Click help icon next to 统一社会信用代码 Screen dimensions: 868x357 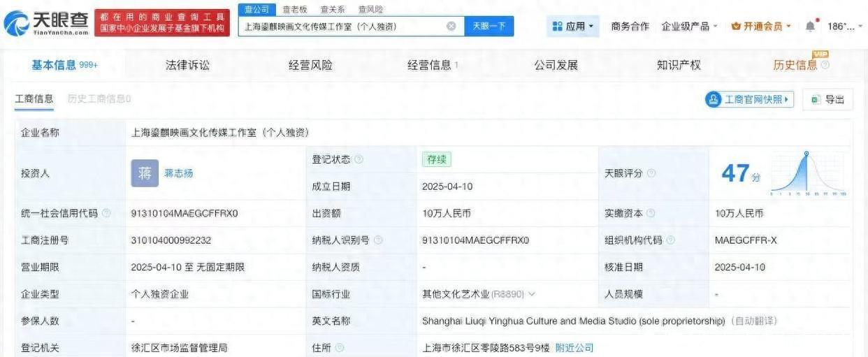pyautogui.click(x=106, y=214)
